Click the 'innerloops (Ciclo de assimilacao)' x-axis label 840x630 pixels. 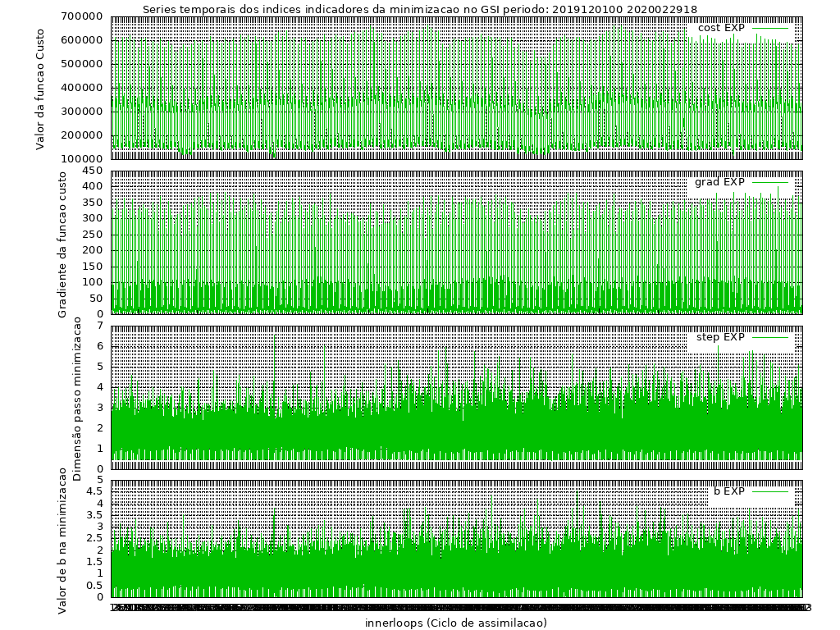[x=455, y=623]
